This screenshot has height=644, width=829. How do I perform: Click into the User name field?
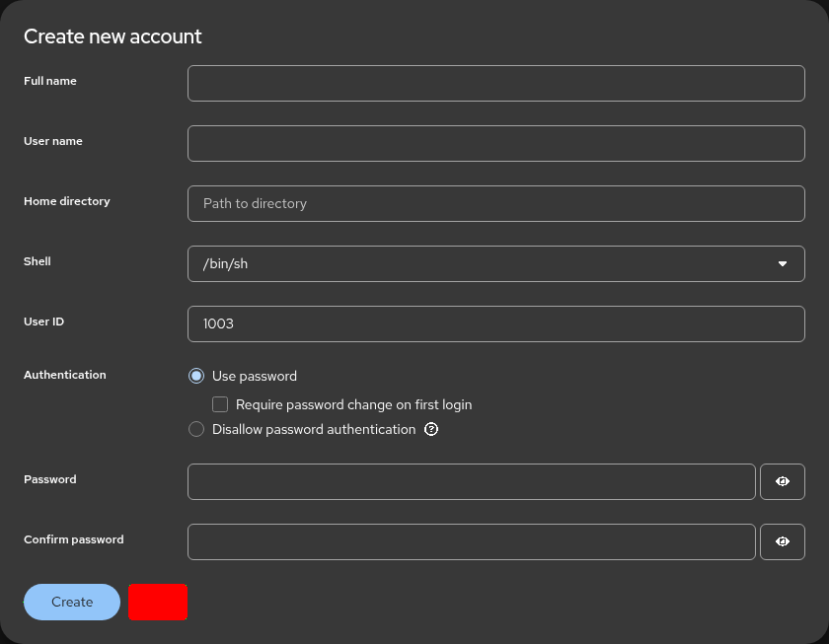(x=495, y=143)
